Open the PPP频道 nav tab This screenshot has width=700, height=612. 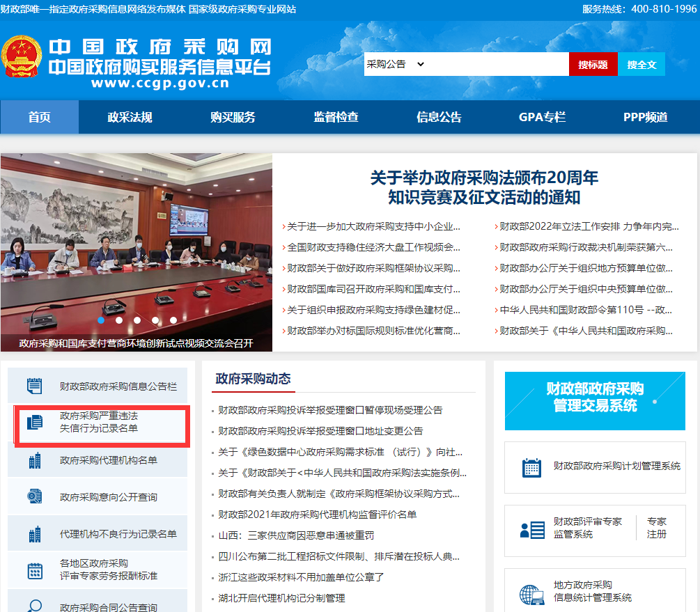645,117
